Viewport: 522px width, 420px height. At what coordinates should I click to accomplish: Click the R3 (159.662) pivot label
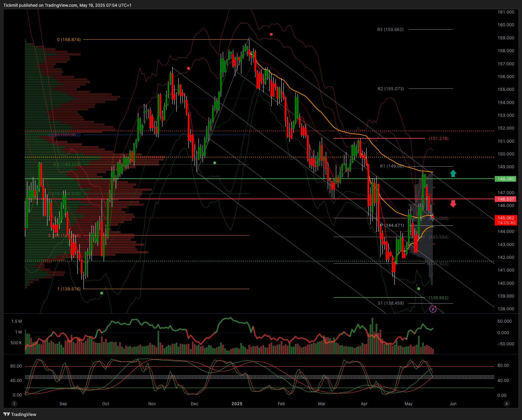click(x=390, y=30)
